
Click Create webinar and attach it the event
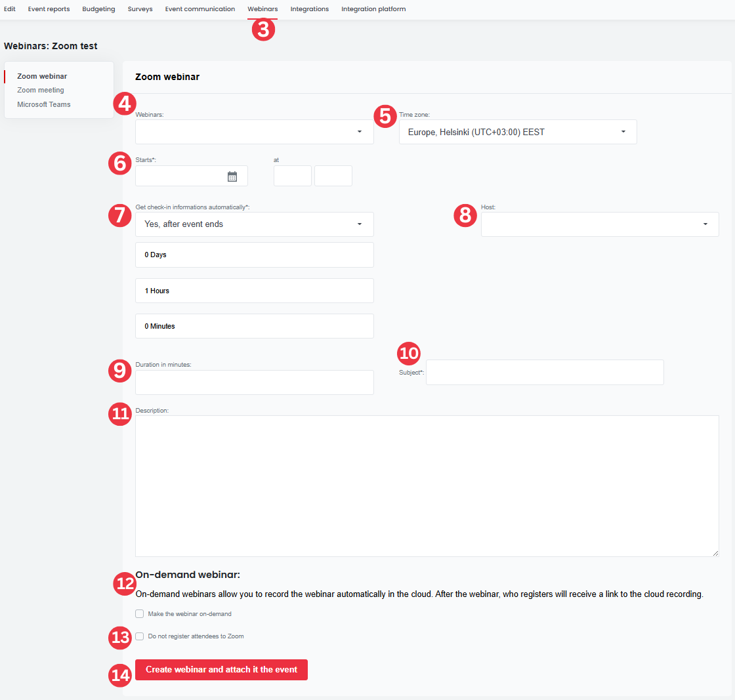pyautogui.click(x=221, y=670)
